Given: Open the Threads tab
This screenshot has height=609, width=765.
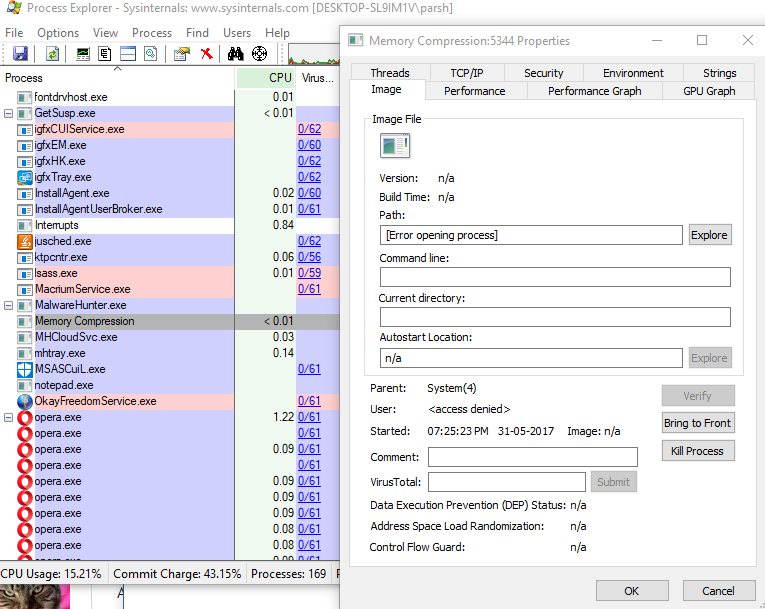Looking at the screenshot, I should tap(389, 73).
